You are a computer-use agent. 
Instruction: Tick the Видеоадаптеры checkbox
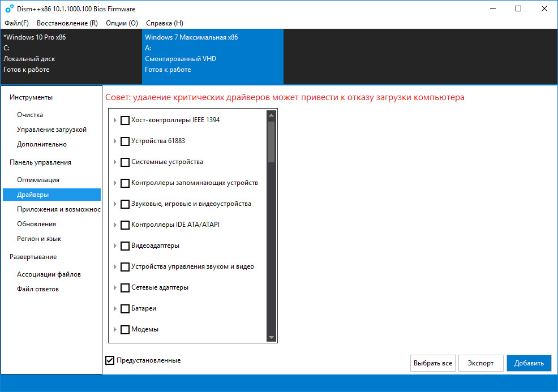pyautogui.click(x=125, y=246)
